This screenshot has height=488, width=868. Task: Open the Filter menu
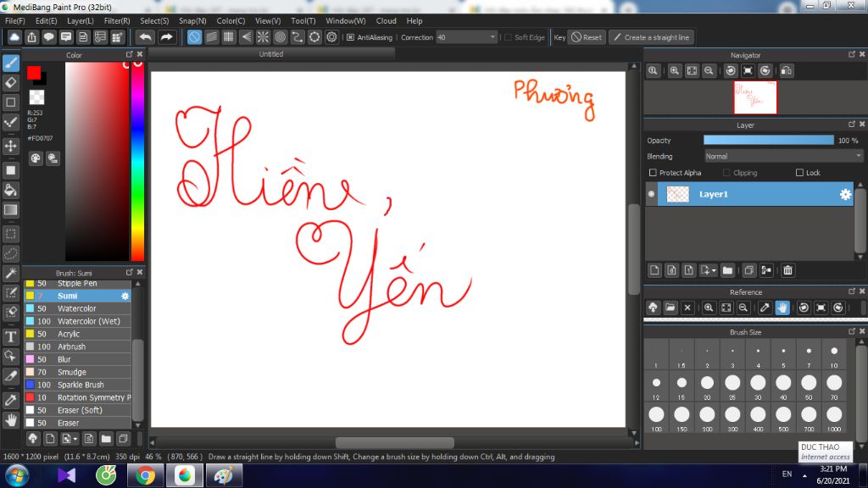pos(117,20)
